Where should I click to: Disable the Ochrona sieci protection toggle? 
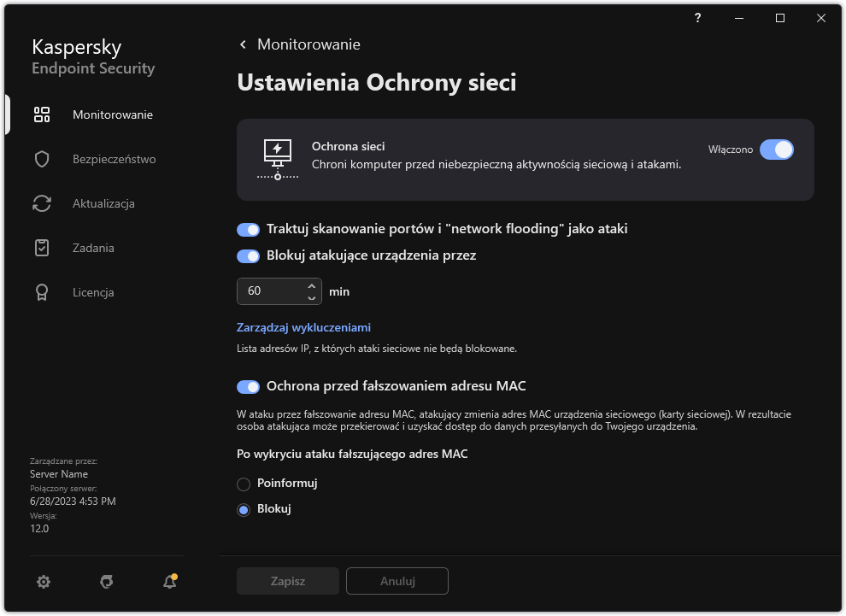point(777,150)
